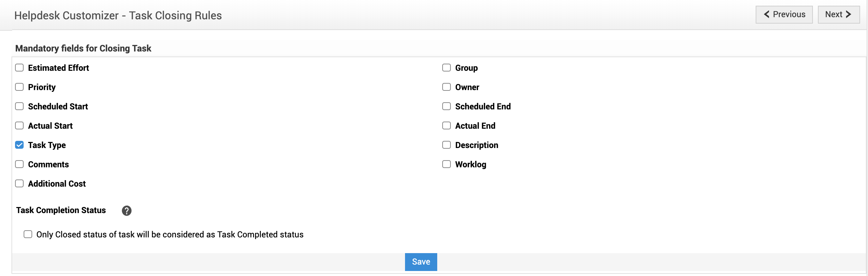Check the Scheduled End checkbox
The height and width of the screenshot is (276, 868).
[x=446, y=107]
